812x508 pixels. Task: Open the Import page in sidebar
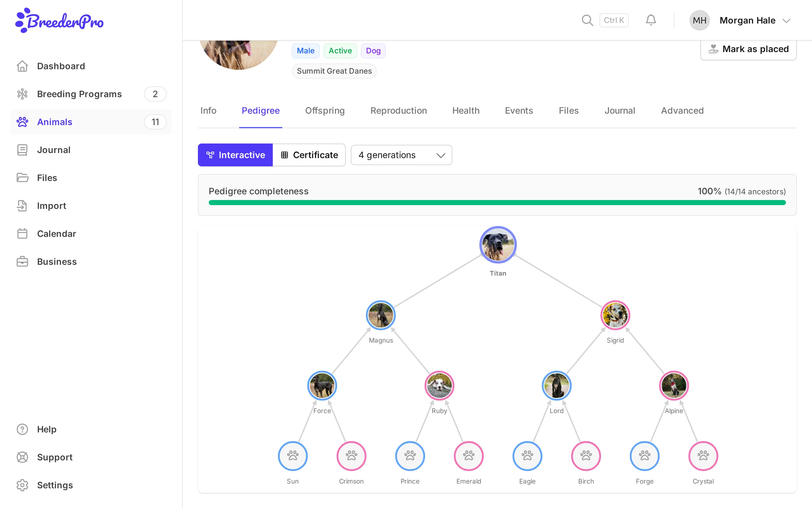coord(91,206)
